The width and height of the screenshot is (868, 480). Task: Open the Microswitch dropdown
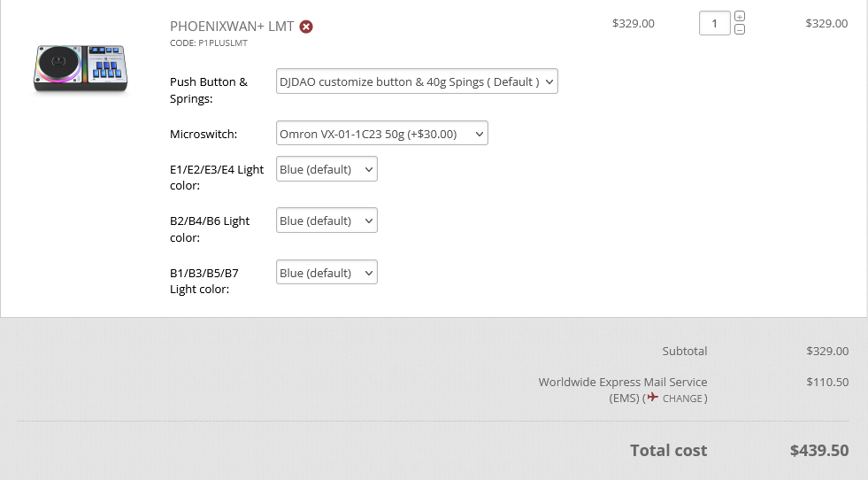[382, 134]
